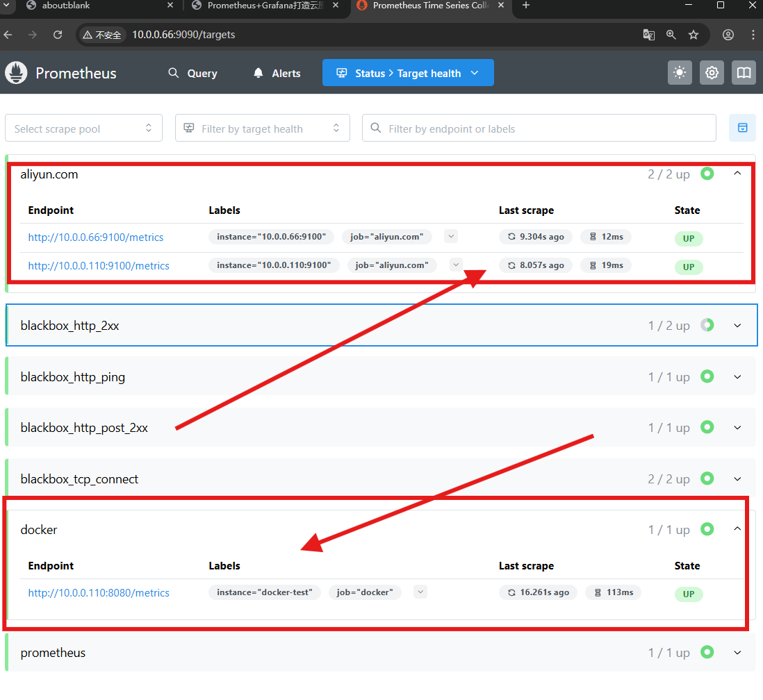Open the documentation book icon

[744, 73]
